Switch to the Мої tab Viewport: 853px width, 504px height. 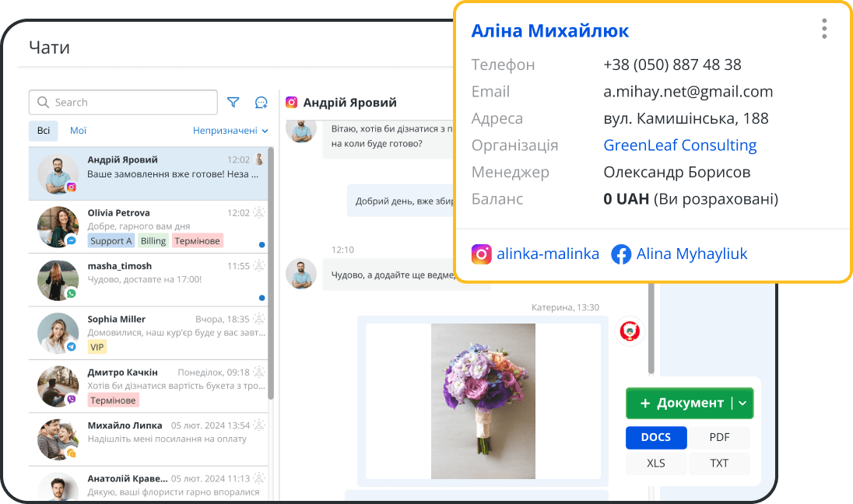78,131
